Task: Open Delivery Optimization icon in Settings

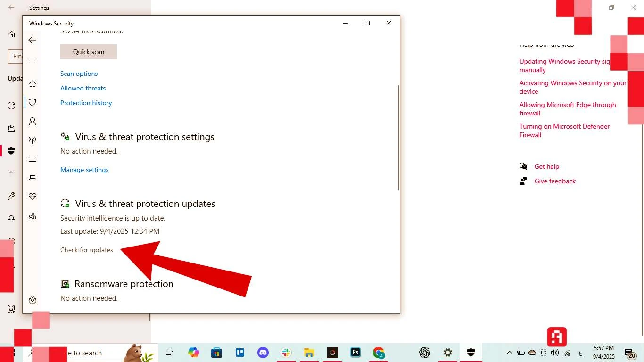Action: pyautogui.click(x=11, y=128)
